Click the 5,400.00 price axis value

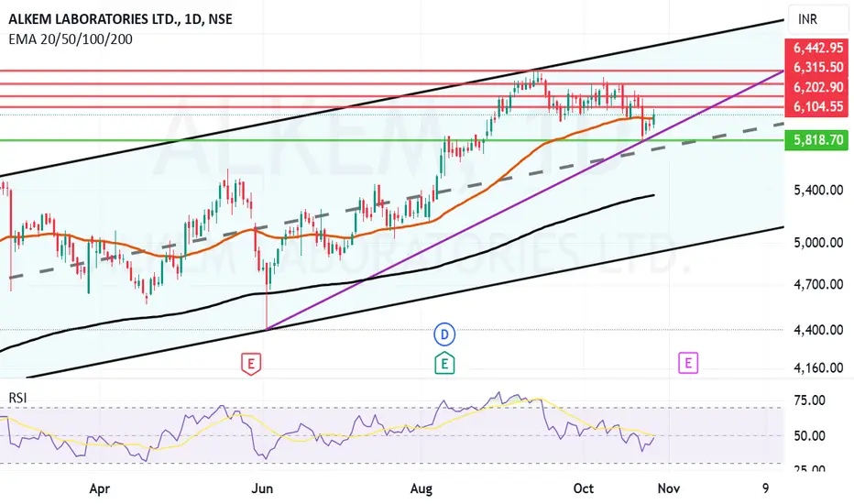pos(818,191)
